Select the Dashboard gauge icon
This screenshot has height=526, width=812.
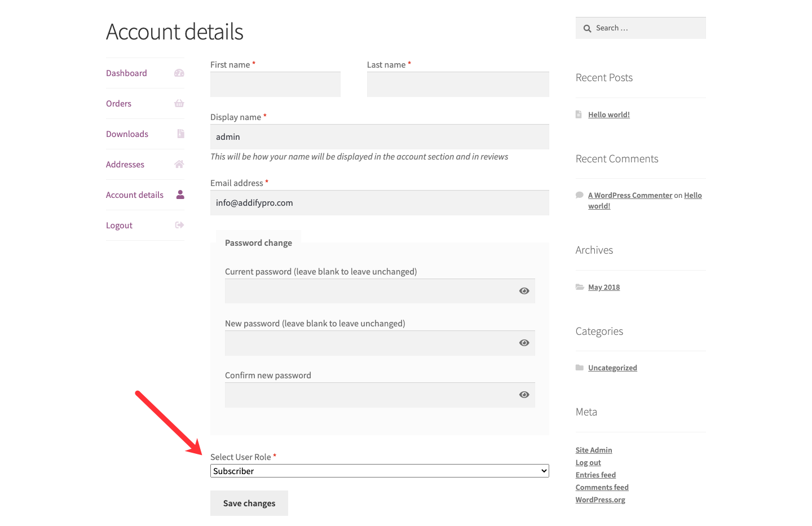[x=179, y=73]
